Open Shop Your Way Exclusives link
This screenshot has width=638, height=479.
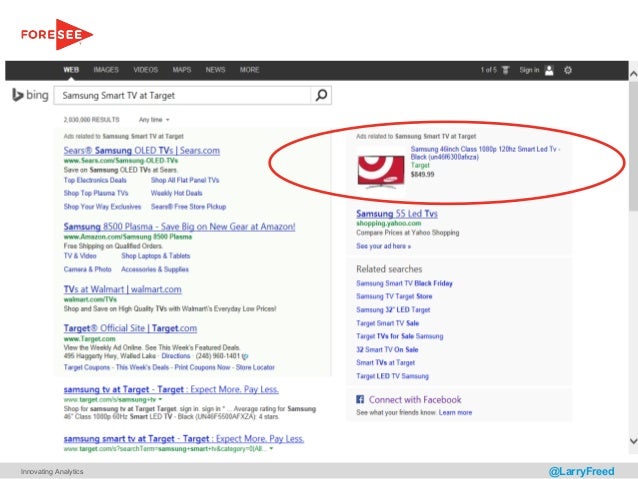coord(102,206)
